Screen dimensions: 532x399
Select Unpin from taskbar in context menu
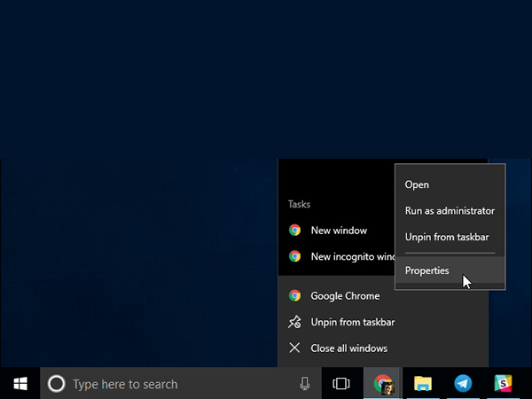click(x=446, y=237)
